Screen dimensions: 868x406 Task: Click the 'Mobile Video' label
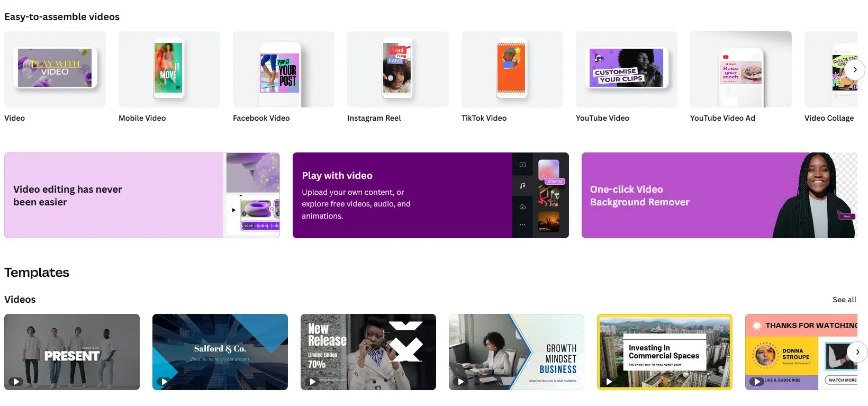click(x=142, y=118)
